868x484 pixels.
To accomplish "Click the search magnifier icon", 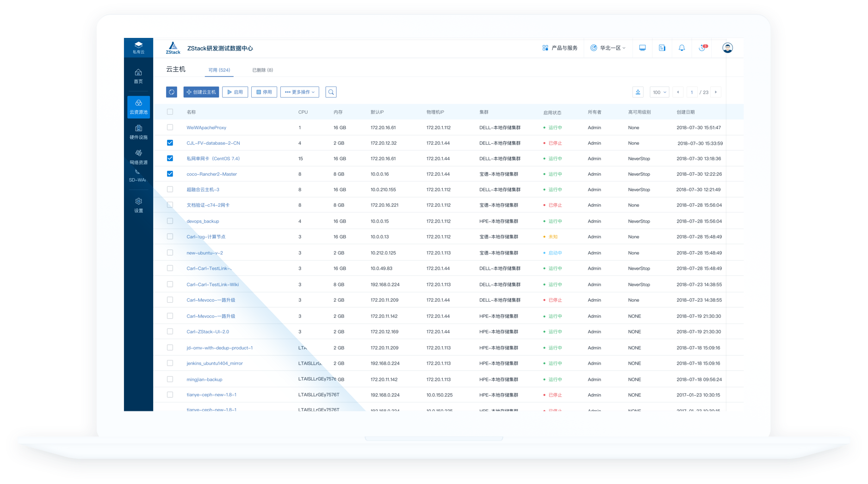I will [331, 92].
